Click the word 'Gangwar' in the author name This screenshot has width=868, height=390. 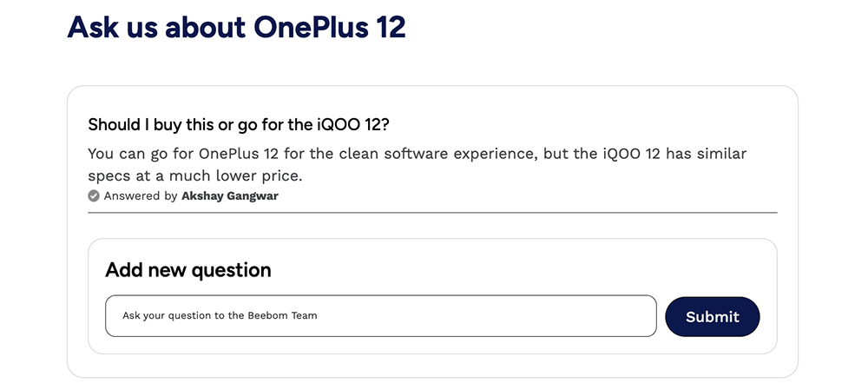point(253,196)
